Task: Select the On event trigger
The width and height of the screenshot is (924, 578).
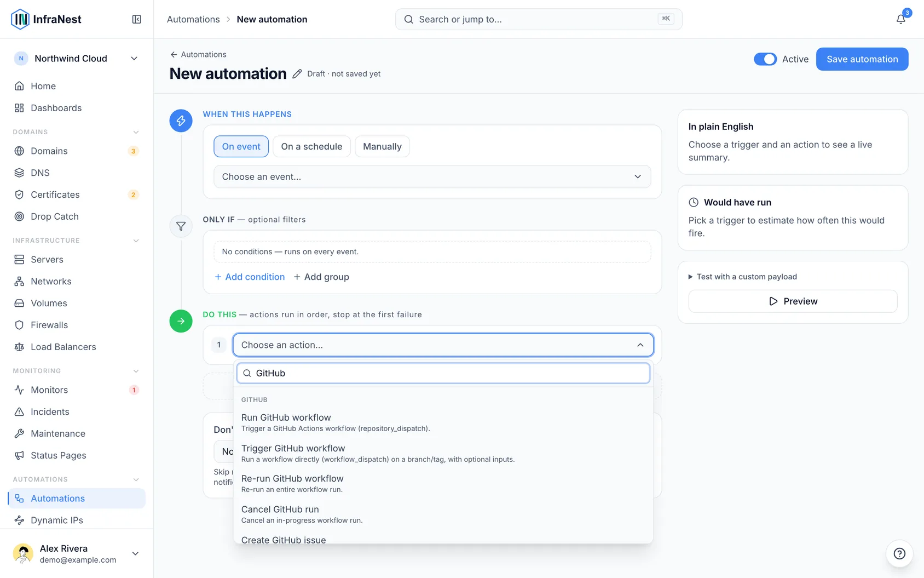Action: click(241, 146)
